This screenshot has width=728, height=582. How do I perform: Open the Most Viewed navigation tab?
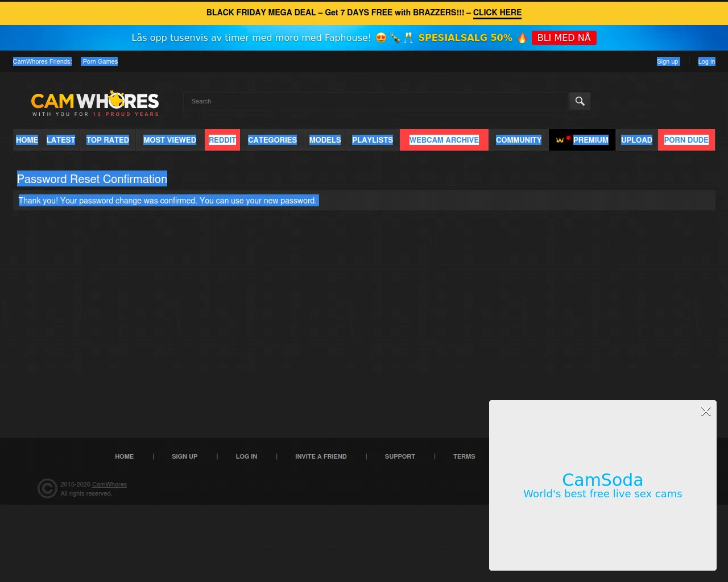tap(169, 140)
